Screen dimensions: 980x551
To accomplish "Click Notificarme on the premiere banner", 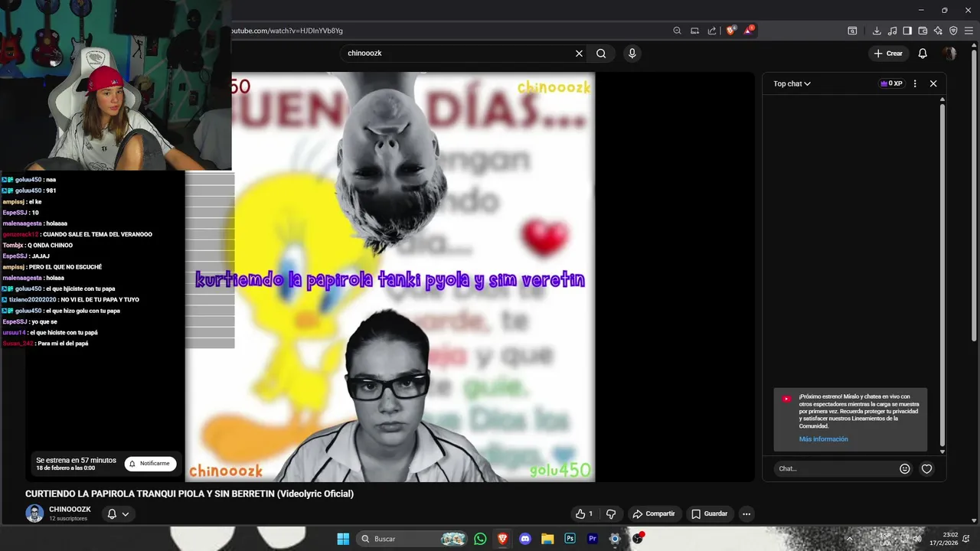I will 151,463.
